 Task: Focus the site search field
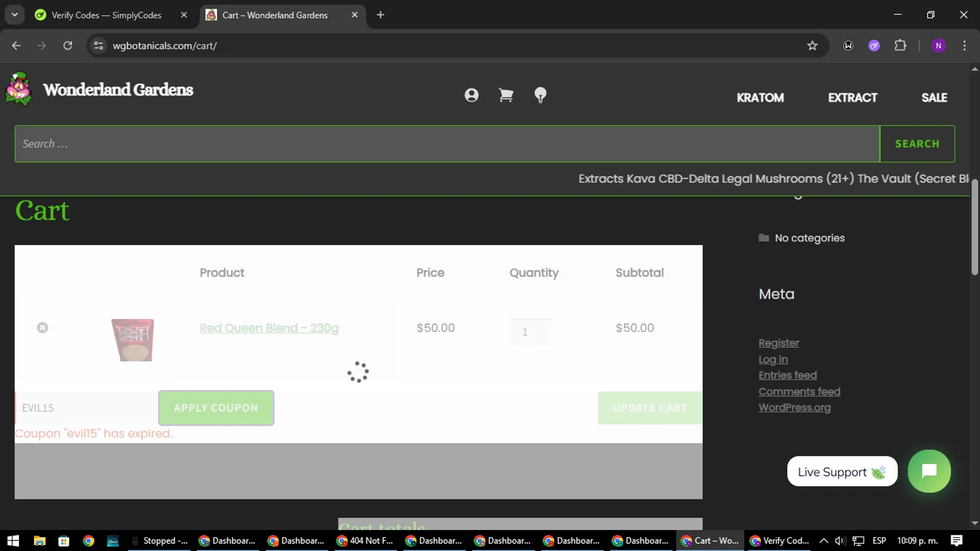click(448, 144)
